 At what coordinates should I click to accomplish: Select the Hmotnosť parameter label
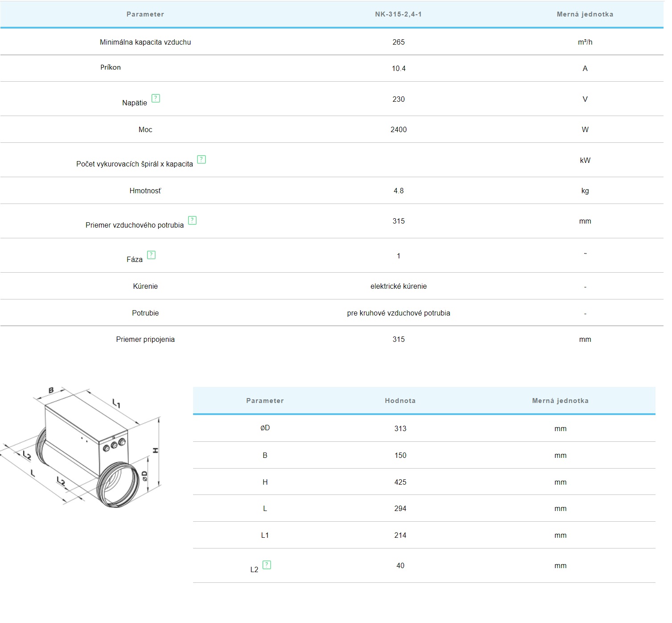point(145,191)
